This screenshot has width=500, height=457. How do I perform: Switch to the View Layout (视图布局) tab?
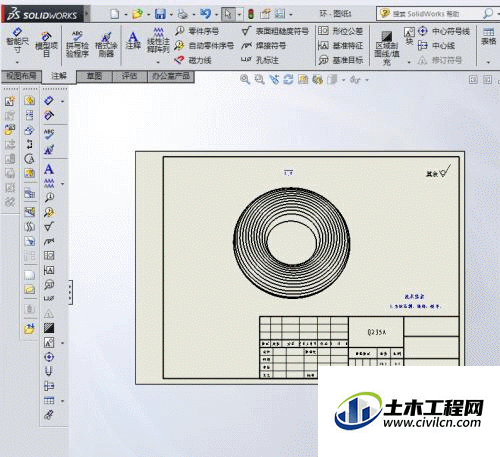click(21, 76)
